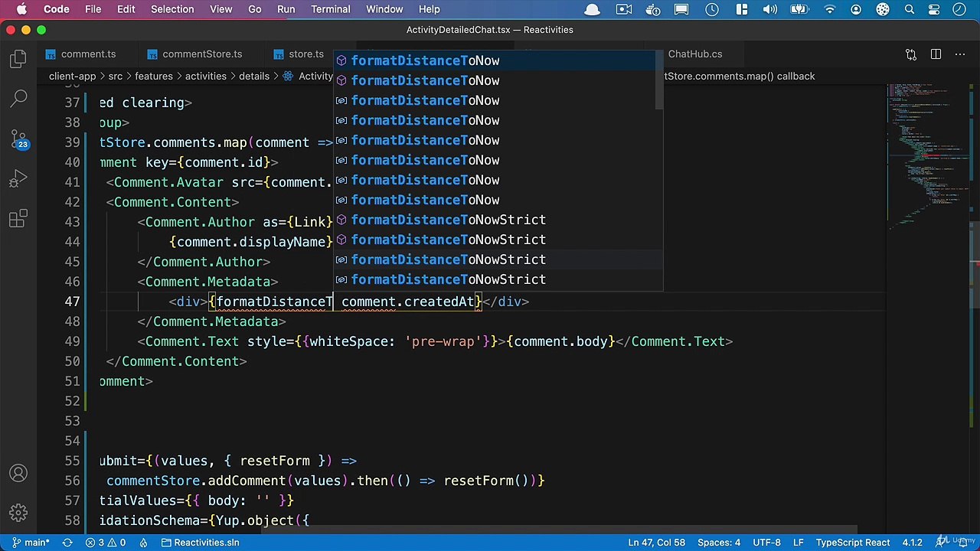Click the volume icon in menu bar

click(771, 9)
